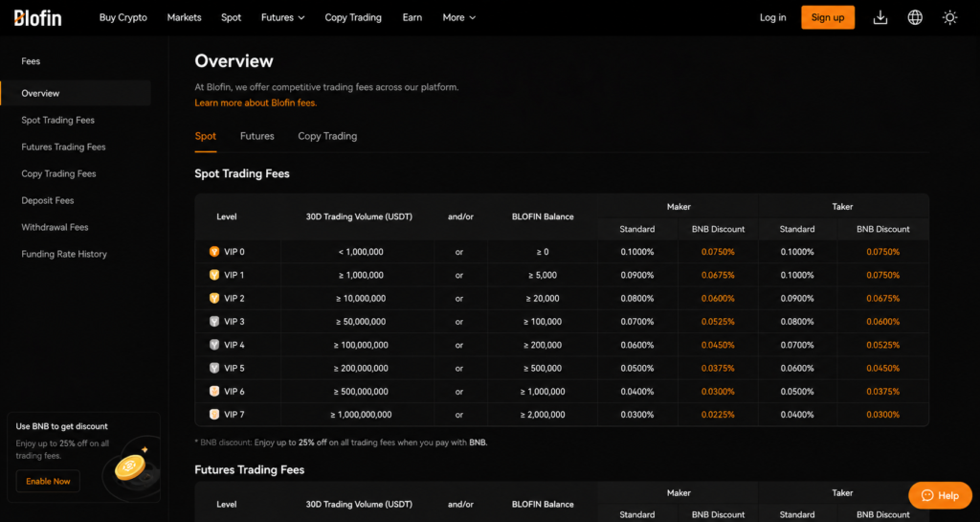
Task: Open Withdrawal Fees sidebar item
Action: tap(55, 228)
